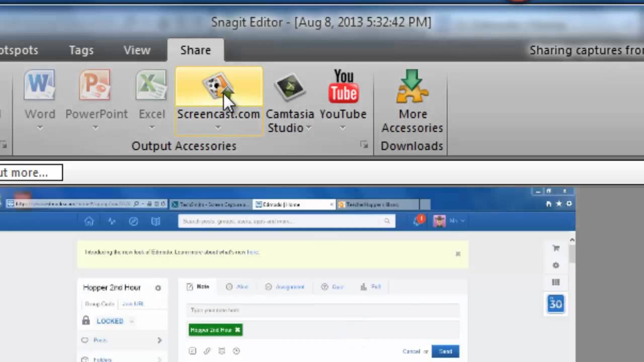Share the capture to Screencast.com
Image resolution: width=644 pixels, height=362 pixels.
click(219, 101)
